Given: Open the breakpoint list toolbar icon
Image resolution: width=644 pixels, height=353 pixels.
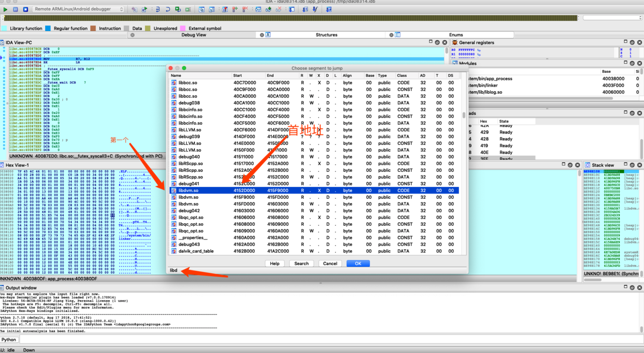Looking at the screenshot, I should tap(225, 9).
